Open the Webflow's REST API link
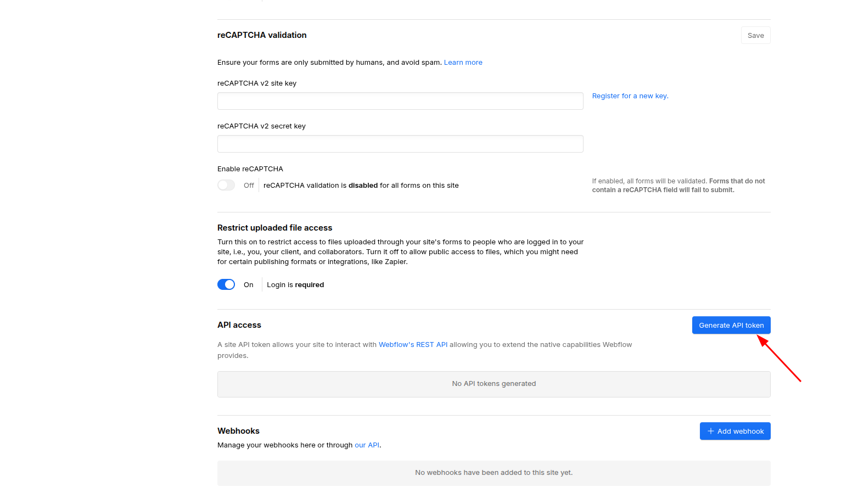858x504 pixels. pos(413,345)
